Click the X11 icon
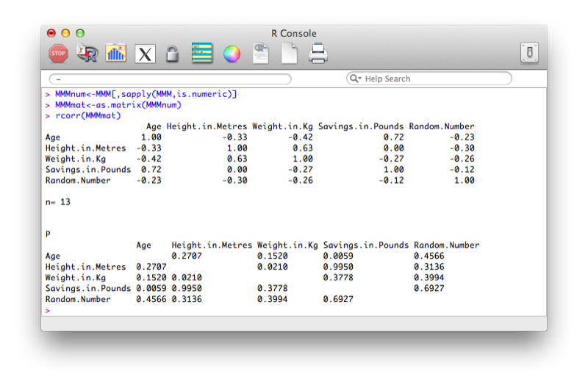Image resolution: width=588 pixels, height=388 pixels. pos(145,54)
